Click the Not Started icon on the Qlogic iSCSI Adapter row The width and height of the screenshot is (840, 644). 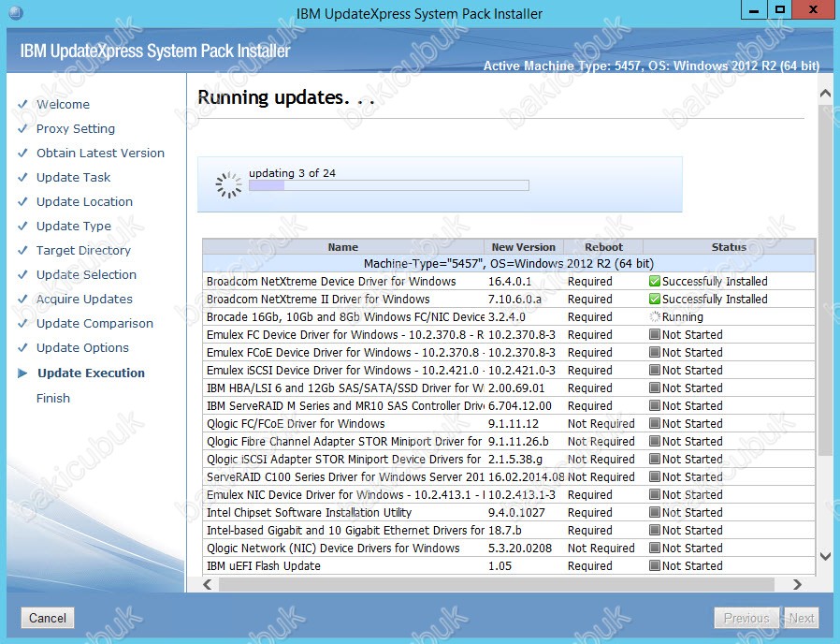654,459
